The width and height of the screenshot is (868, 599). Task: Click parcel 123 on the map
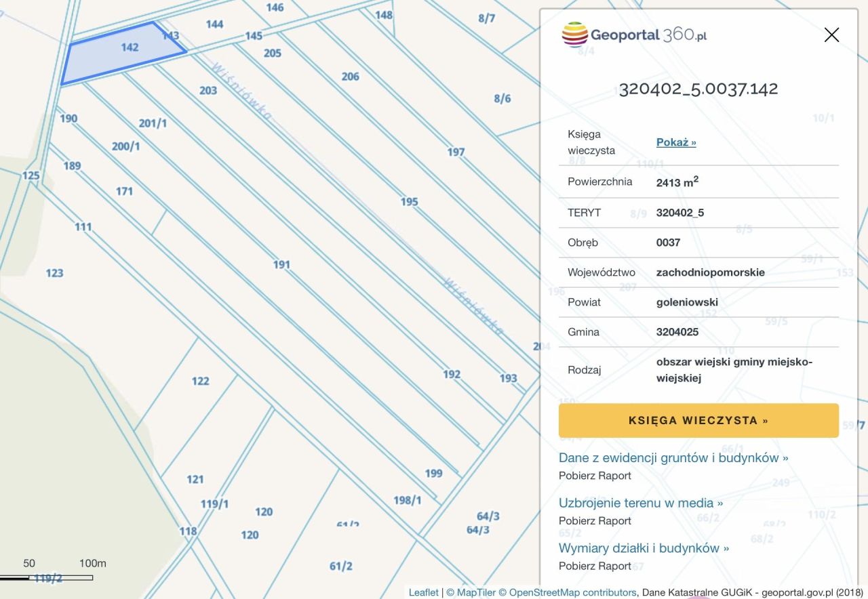[54, 273]
